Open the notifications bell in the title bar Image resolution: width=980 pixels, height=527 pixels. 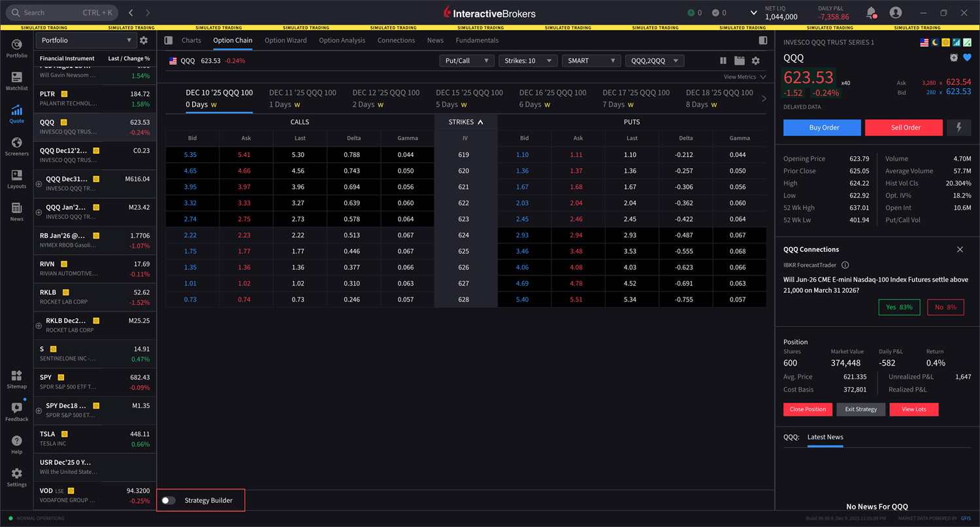(x=870, y=12)
